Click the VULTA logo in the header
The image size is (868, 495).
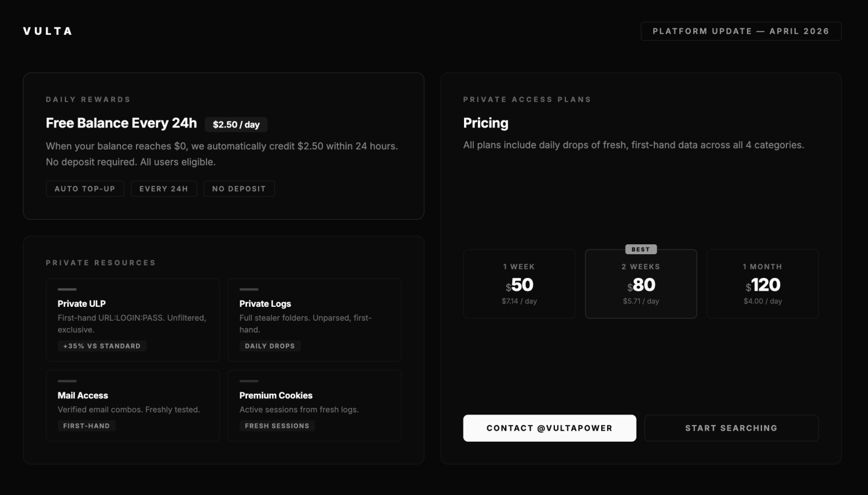pos(47,31)
